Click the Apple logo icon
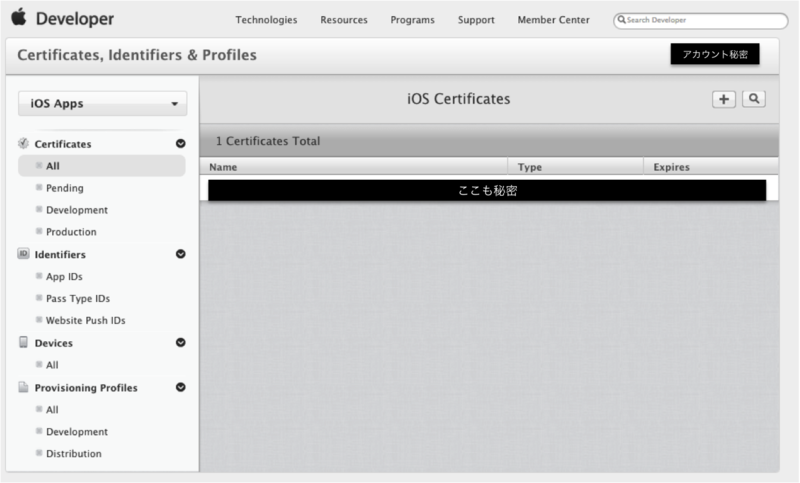The height and width of the screenshot is (483, 800). (19, 17)
